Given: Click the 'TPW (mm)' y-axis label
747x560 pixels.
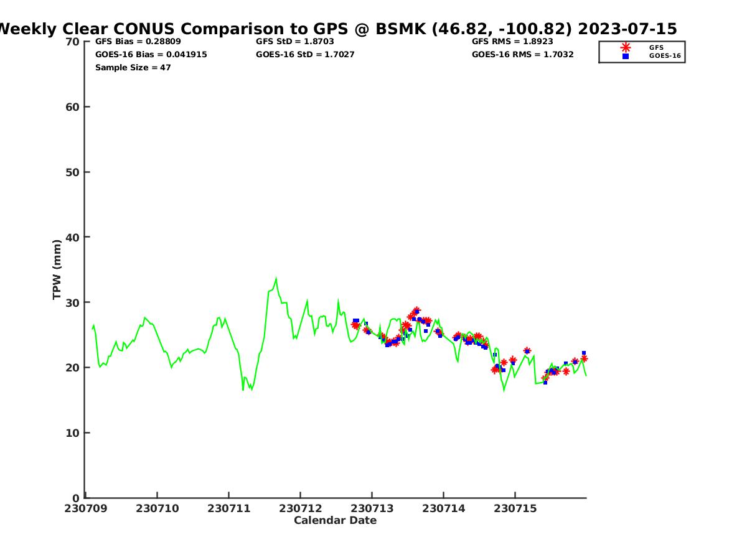Looking at the screenshot, I should pos(57,269).
